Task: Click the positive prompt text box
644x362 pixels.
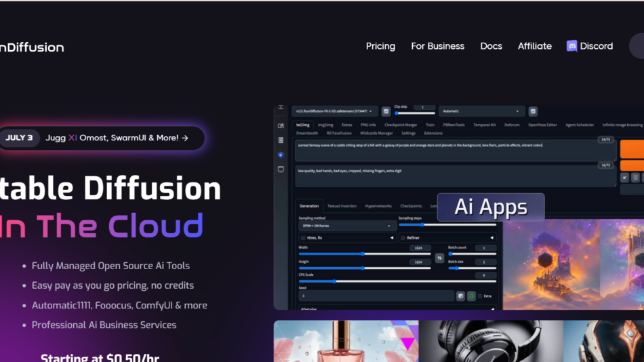Action: pyautogui.click(x=455, y=150)
